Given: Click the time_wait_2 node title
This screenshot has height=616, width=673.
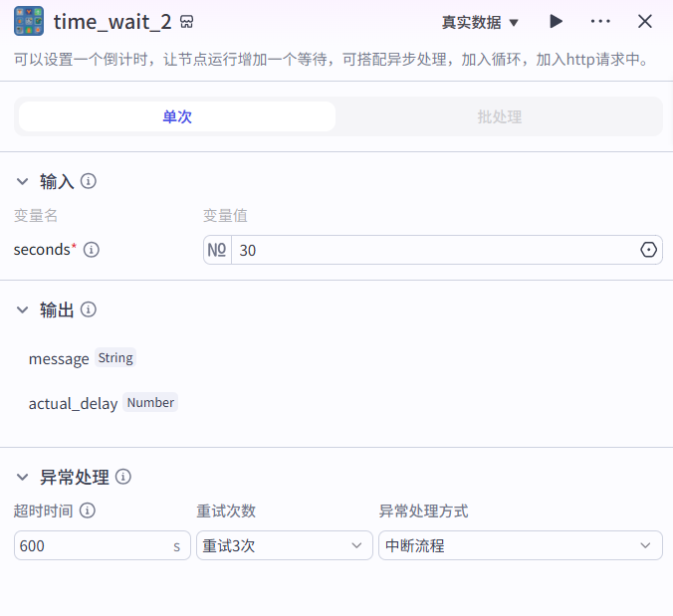Looking at the screenshot, I should tap(112, 22).
